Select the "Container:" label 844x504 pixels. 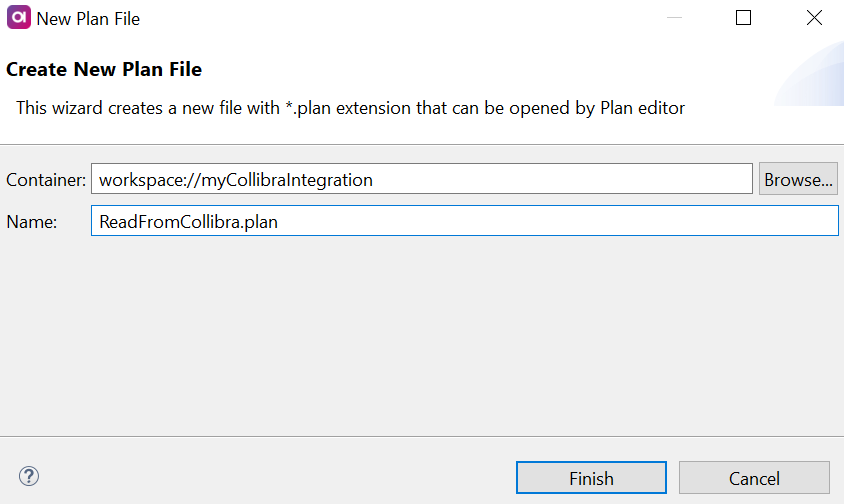coord(44,180)
